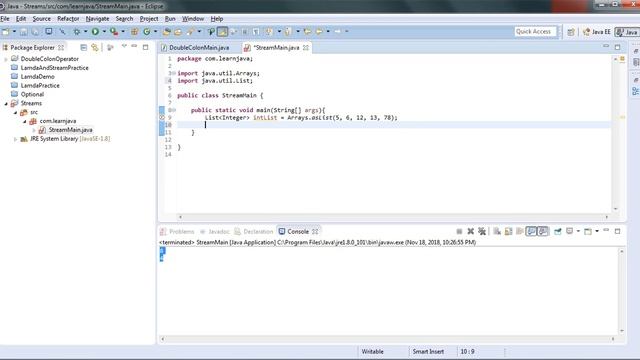Toggle Show Console When Standard Out Changes

tap(531, 231)
